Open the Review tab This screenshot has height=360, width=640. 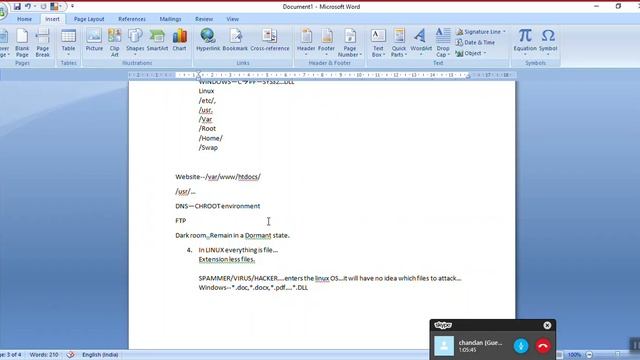(204, 19)
